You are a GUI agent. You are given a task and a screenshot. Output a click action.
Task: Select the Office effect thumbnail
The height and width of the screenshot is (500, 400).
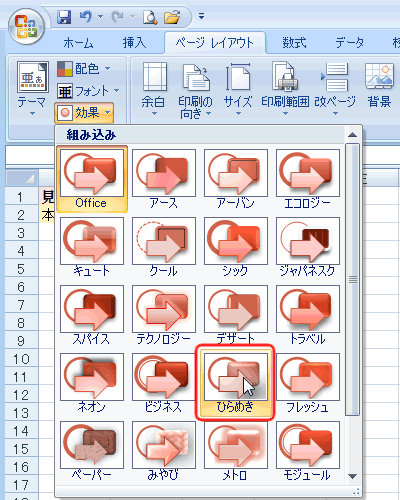coord(92,179)
